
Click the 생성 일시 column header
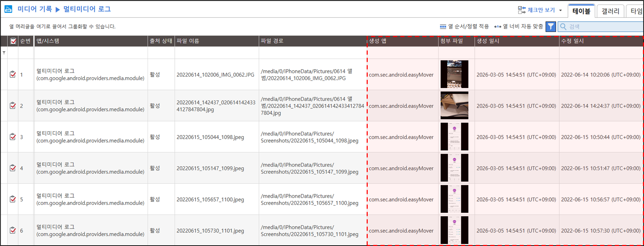pyautogui.click(x=517, y=41)
